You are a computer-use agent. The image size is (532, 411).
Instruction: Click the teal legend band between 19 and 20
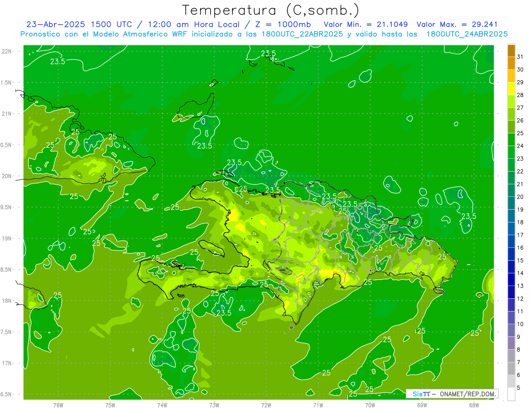pyautogui.click(x=511, y=203)
